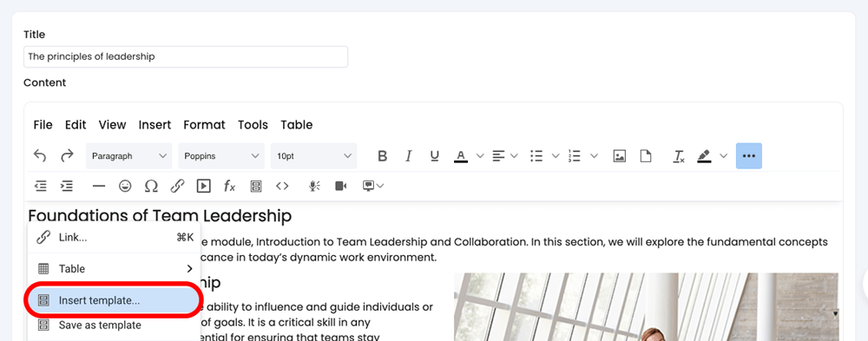
Task: Insert media with play icon
Action: pos(204,186)
